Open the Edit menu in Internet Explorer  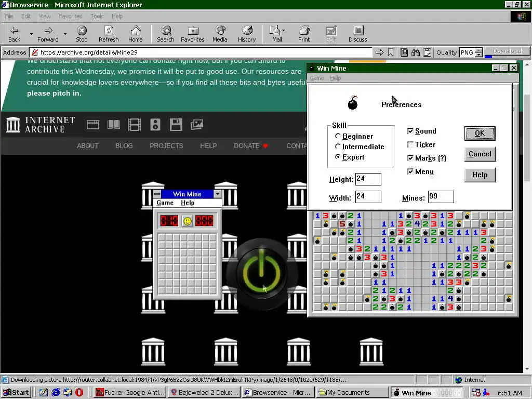[x=26, y=16]
